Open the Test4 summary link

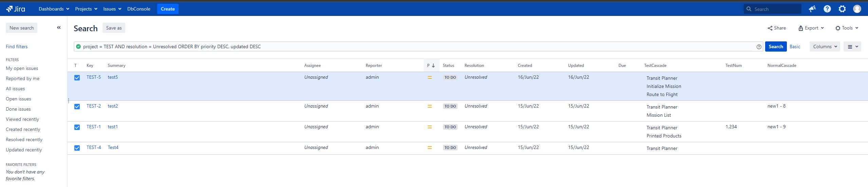[113, 147]
